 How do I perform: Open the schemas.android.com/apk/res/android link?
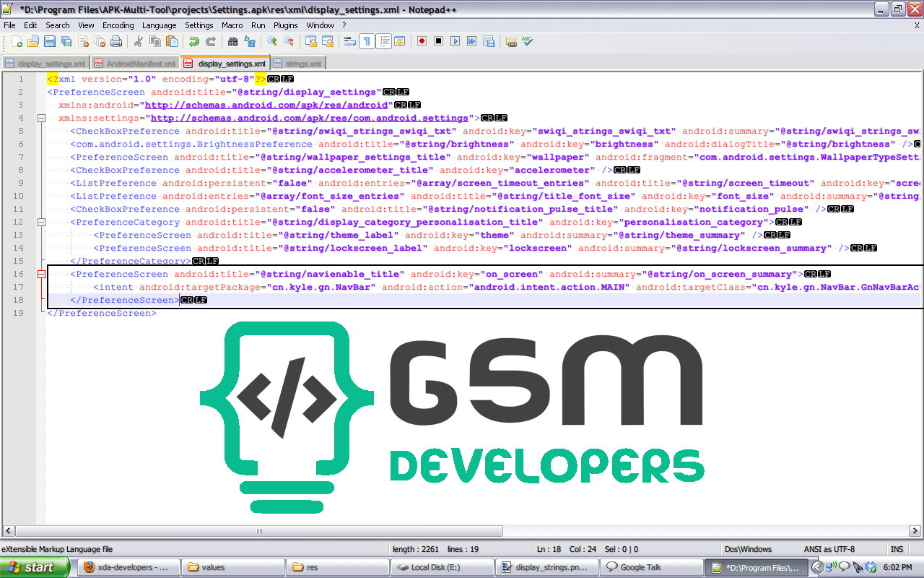click(x=266, y=105)
